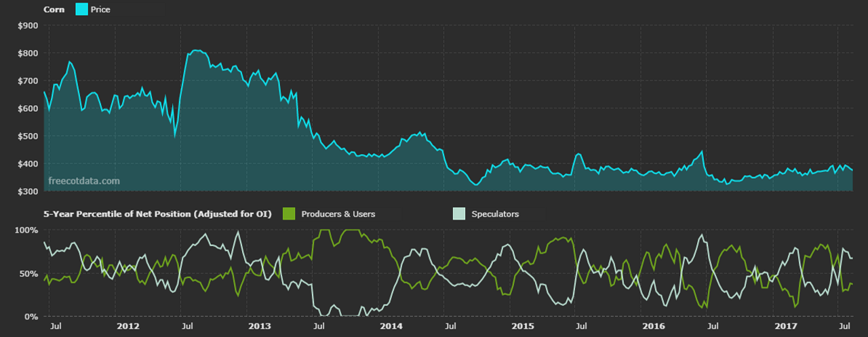Click the $900 price axis label

[27, 25]
